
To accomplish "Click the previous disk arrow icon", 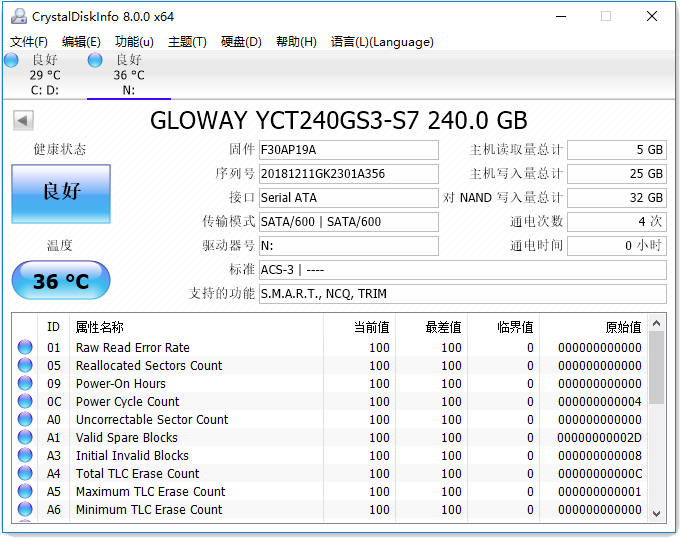I will pyautogui.click(x=22, y=121).
